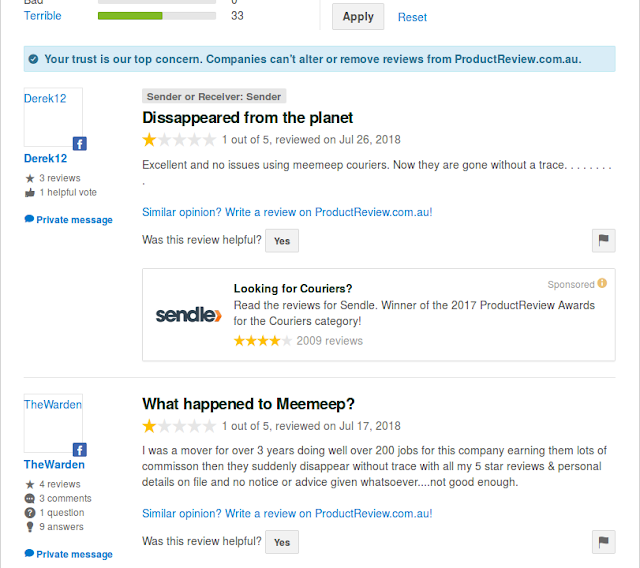Image resolution: width=640 pixels, height=568 pixels.
Task: Click the speech bubble icon beside TheWarden's Private message
Action: [29, 553]
